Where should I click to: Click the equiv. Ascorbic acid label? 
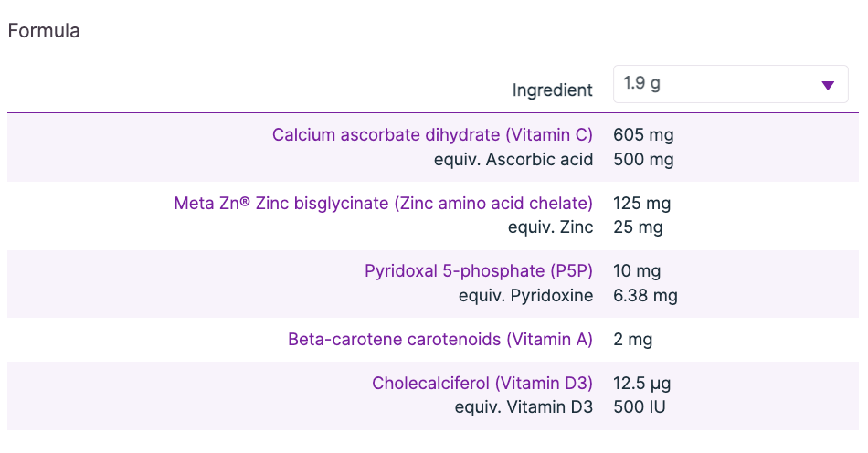pos(513,160)
